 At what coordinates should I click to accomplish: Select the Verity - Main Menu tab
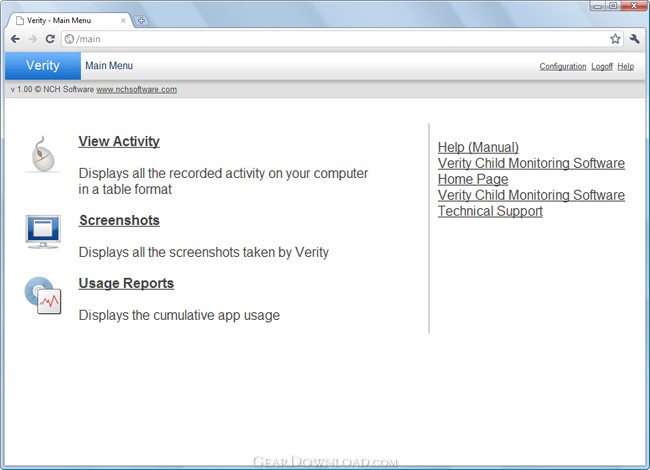(69, 20)
